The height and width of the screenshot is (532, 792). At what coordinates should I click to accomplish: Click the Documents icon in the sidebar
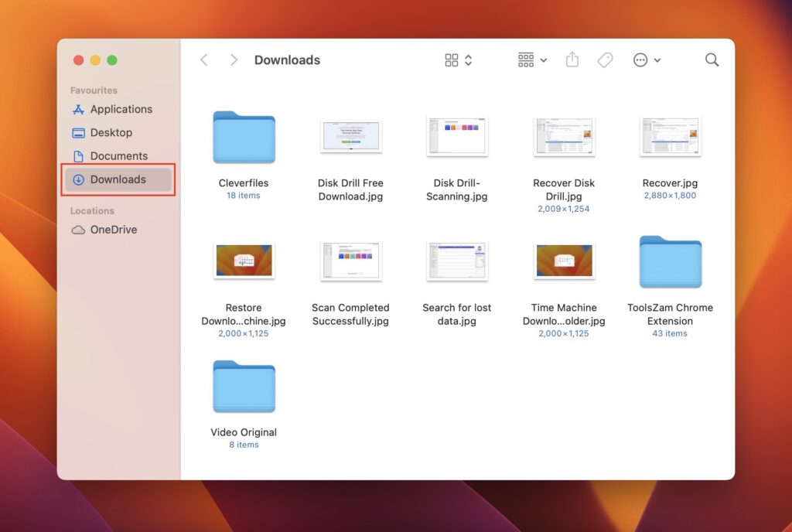80,155
